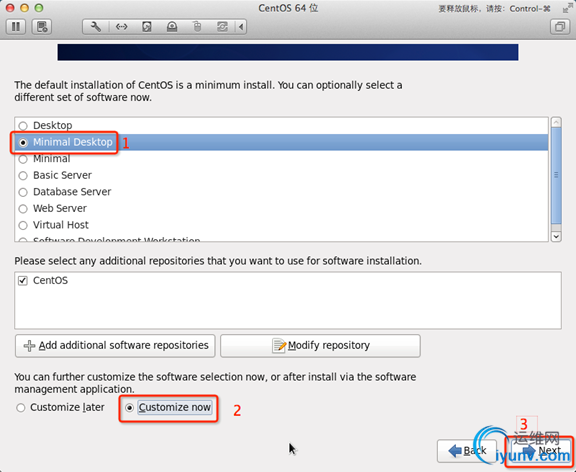Toggle the CentOS repository checkbox
Image resolution: width=576 pixels, height=472 pixels.
[23, 281]
